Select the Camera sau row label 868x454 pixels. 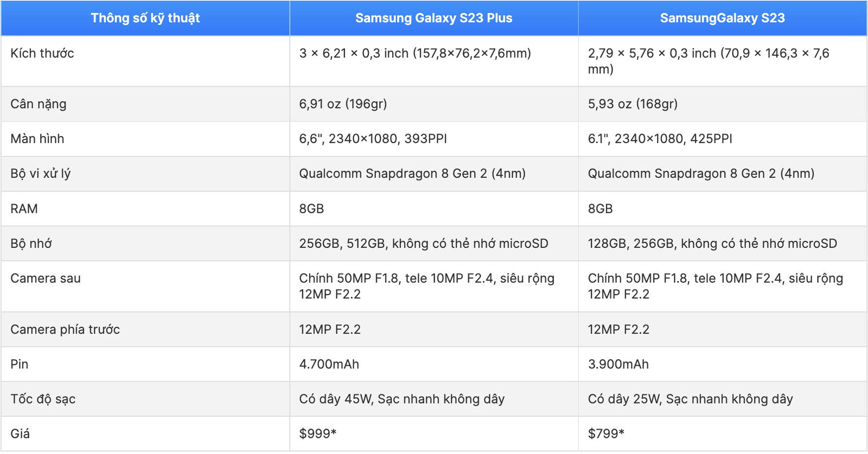[x=46, y=278]
